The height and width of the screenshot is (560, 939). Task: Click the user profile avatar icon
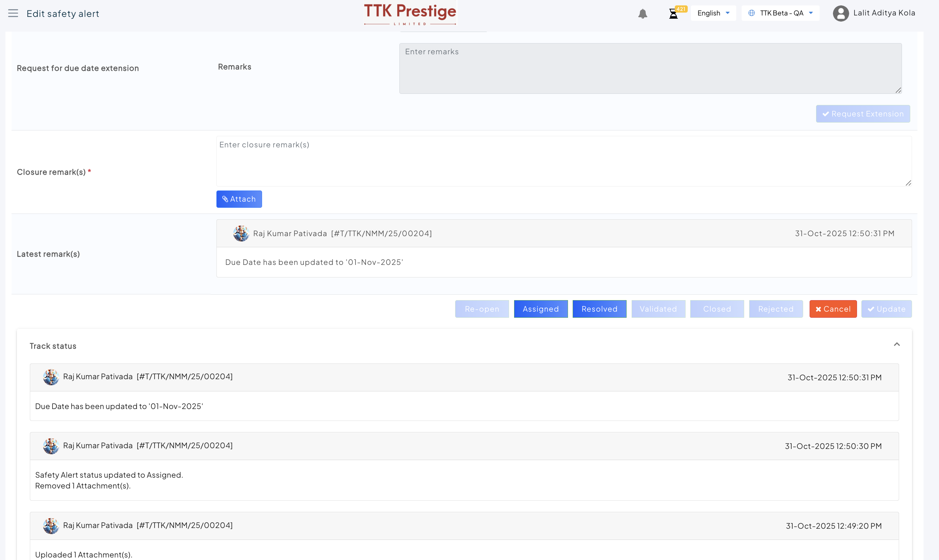pyautogui.click(x=840, y=14)
